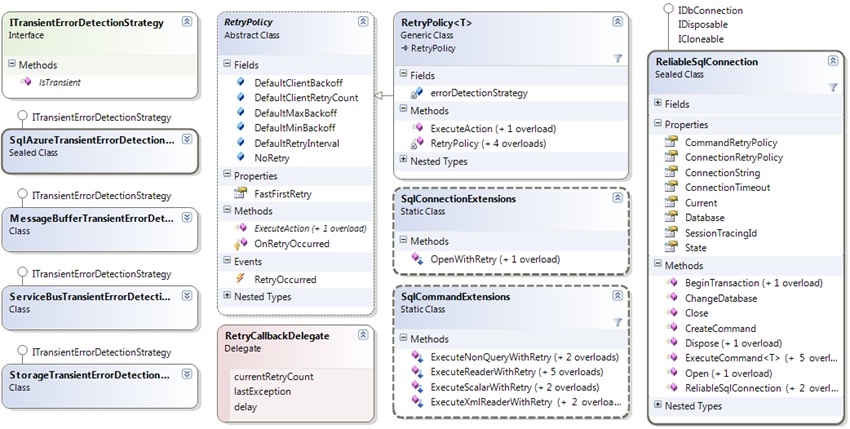Screen dimensions: 850x429
Task: Expand Nested Types in ReliableSqlConnection
Action: click(658, 405)
